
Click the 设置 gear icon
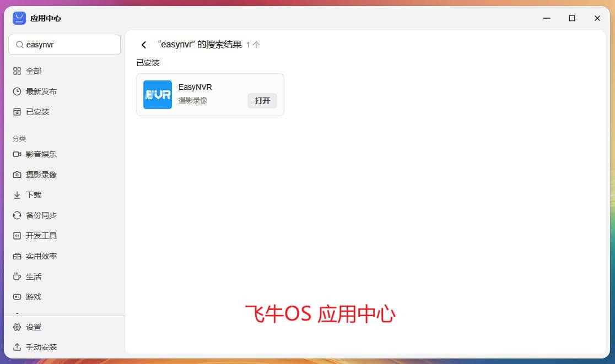point(17,327)
